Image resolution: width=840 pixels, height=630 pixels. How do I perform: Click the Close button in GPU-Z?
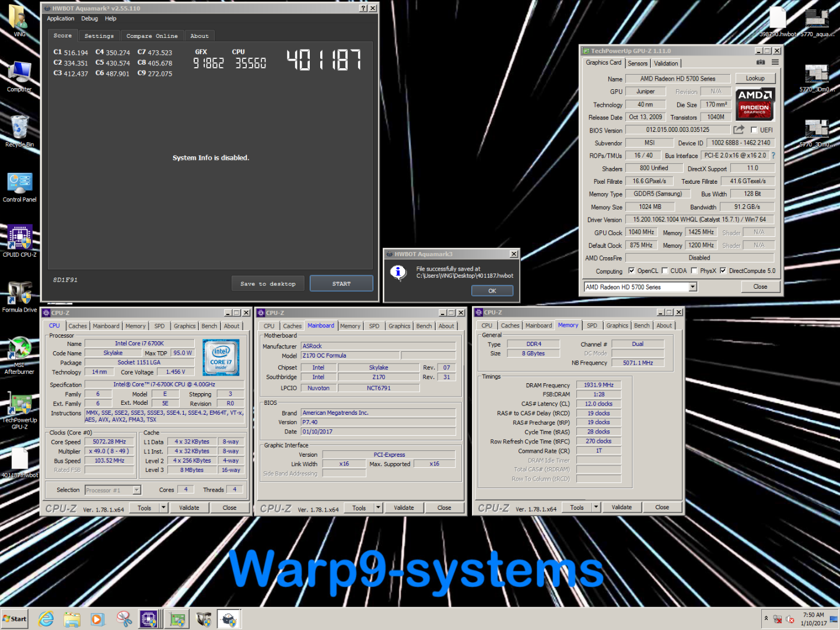[x=760, y=286]
